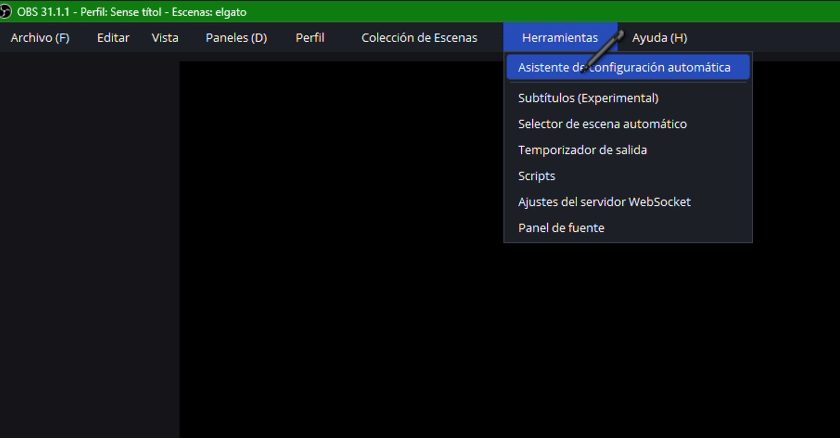Open the Colección de Escenas menu
The height and width of the screenshot is (438, 840).
tap(419, 38)
